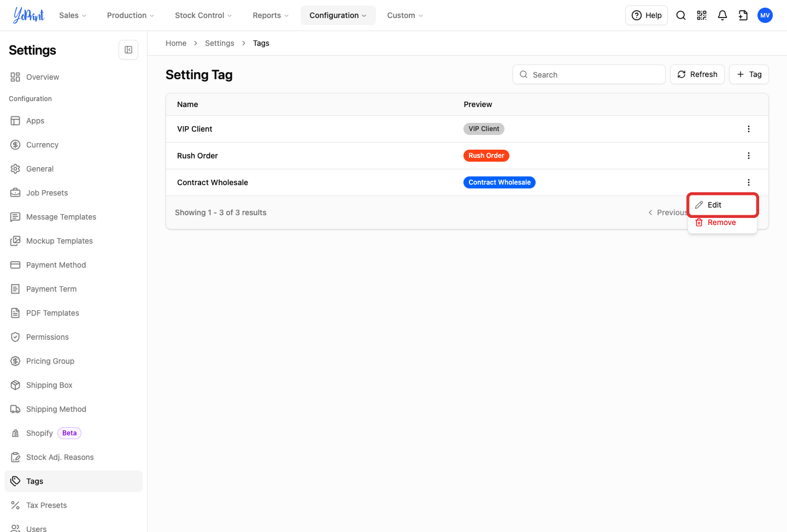Open Apps settings
787x532 pixels.
[73, 121]
